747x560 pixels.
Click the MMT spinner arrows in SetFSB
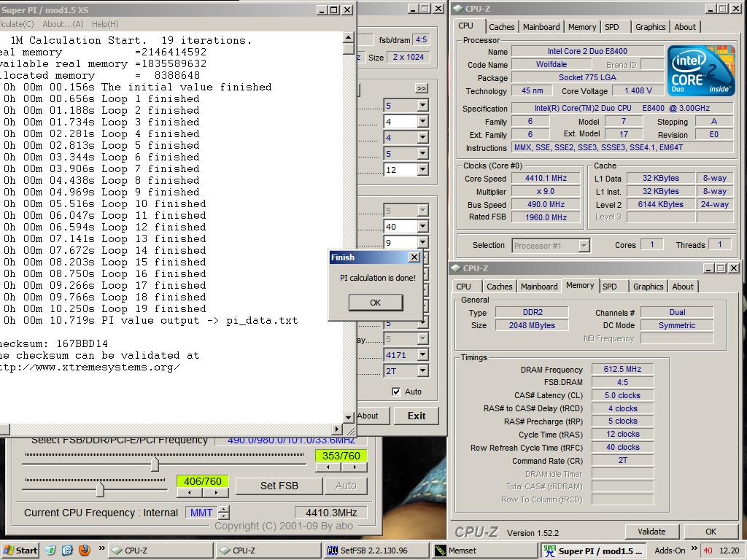click(x=223, y=513)
